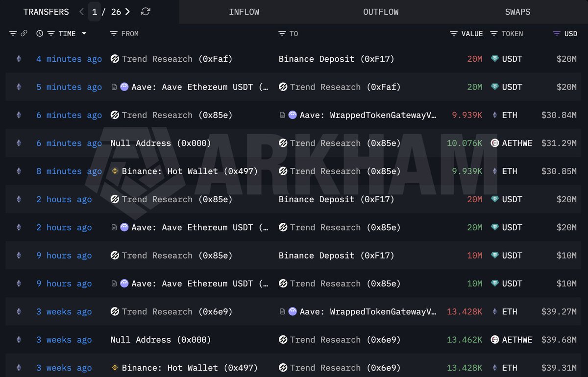The image size is (588, 377).
Task: Open the first '9 hours ago' transaction
Action: [x=64, y=255]
